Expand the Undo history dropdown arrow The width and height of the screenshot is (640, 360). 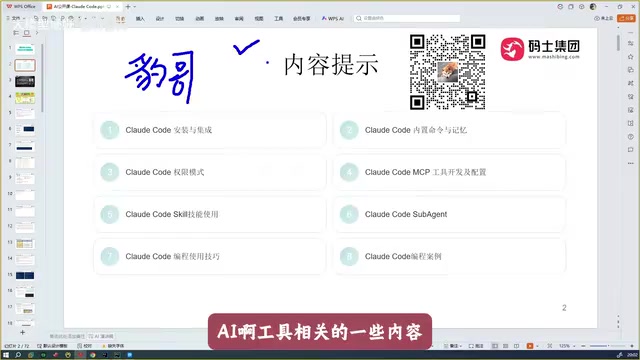[x=85, y=18]
